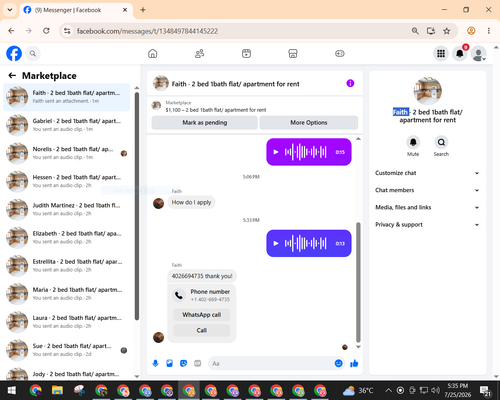
Task: Open Sue conversation in list
Action: [67, 350]
